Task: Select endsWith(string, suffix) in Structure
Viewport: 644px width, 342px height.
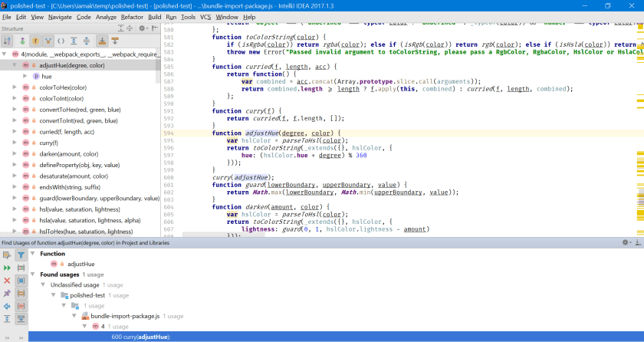Action: point(70,187)
